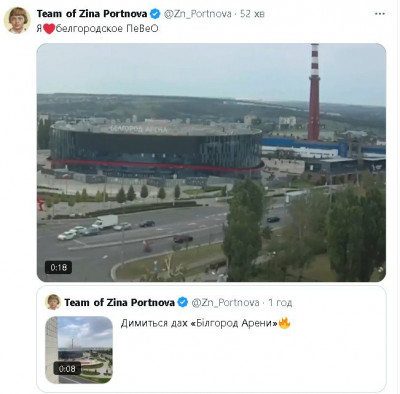The height and width of the screenshot is (394, 400).
Task: Click the red heart emoji in tweet text
Action: pyautogui.click(x=49, y=29)
